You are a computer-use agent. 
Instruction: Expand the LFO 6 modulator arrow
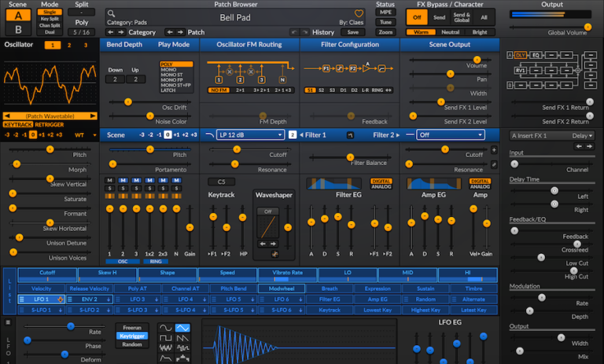(x=301, y=300)
